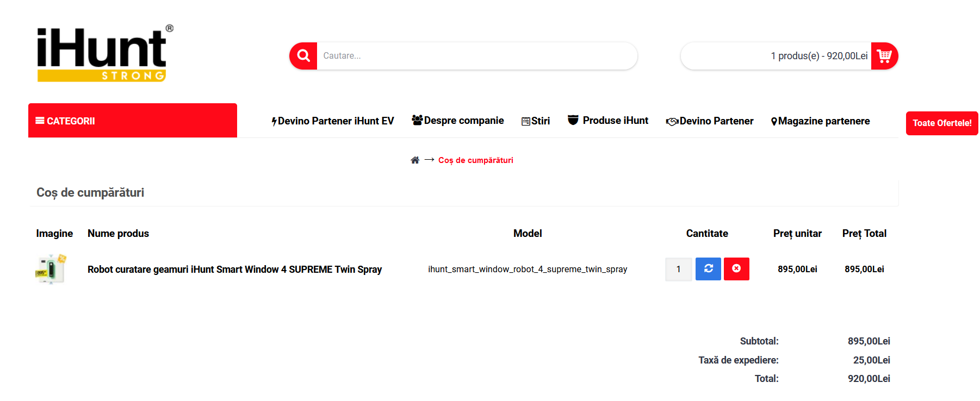Click the Preț Total column header

tap(864, 234)
